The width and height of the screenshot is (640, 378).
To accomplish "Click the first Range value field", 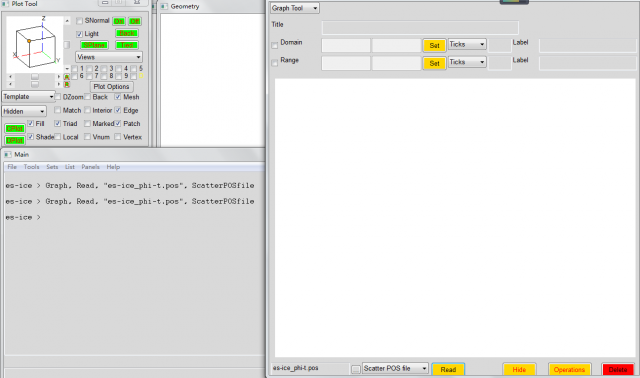I will click(x=346, y=63).
